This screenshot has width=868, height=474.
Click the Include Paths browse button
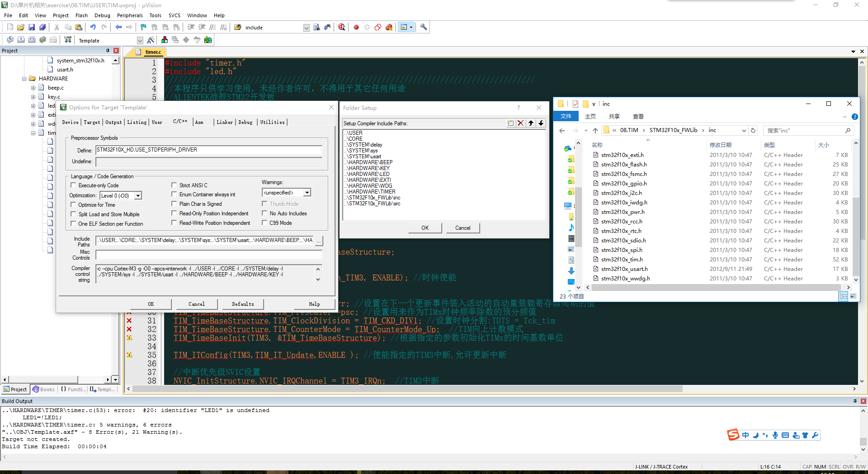pyautogui.click(x=319, y=241)
